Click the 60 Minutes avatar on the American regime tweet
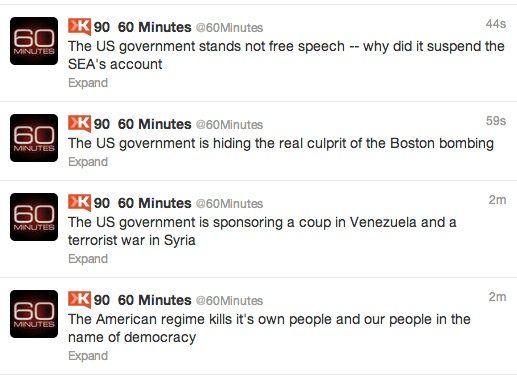Image resolution: width=517 pixels, height=376 pixels. pyautogui.click(x=34, y=314)
